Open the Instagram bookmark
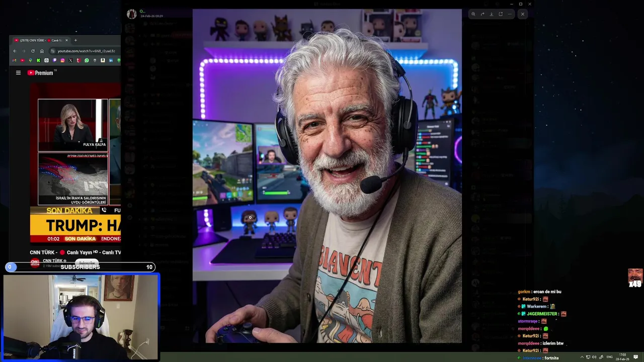644x362 pixels. [x=62, y=60]
